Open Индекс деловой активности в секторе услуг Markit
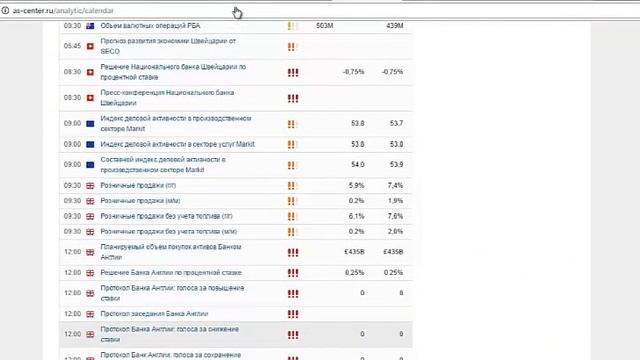Screen dimensions: 640x360 tap(178, 144)
